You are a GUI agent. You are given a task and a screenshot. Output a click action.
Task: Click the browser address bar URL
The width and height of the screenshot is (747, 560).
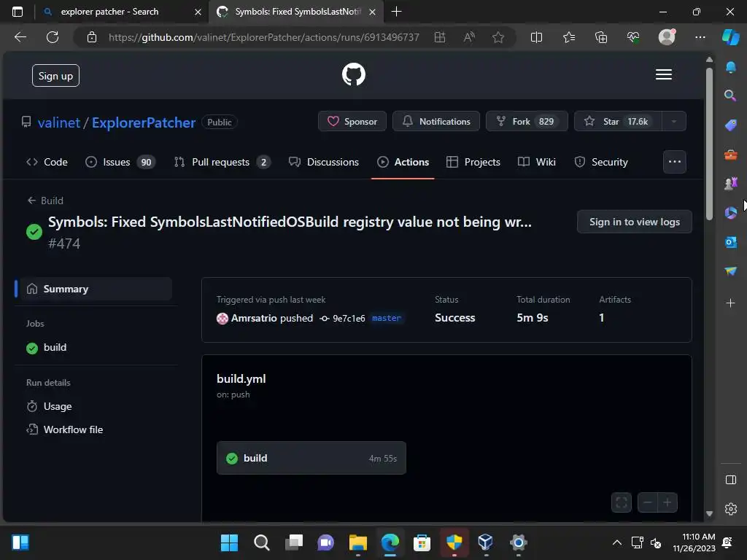pyautogui.click(x=263, y=37)
